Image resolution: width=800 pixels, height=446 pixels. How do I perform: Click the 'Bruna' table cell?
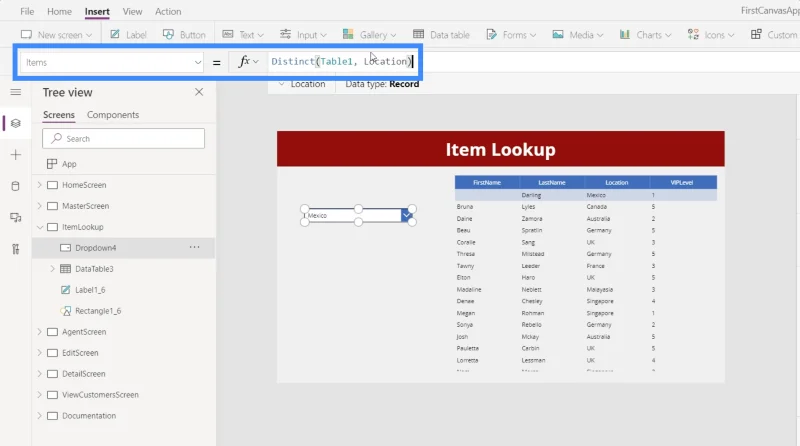tap(465, 207)
